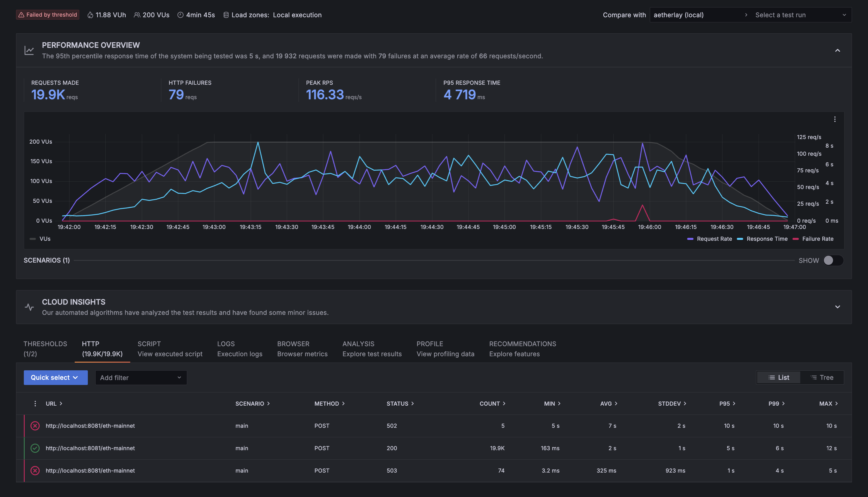The width and height of the screenshot is (868, 497).
Task: Click red failed icon on 503 row
Action: pyautogui.click(x=35, y=470)
